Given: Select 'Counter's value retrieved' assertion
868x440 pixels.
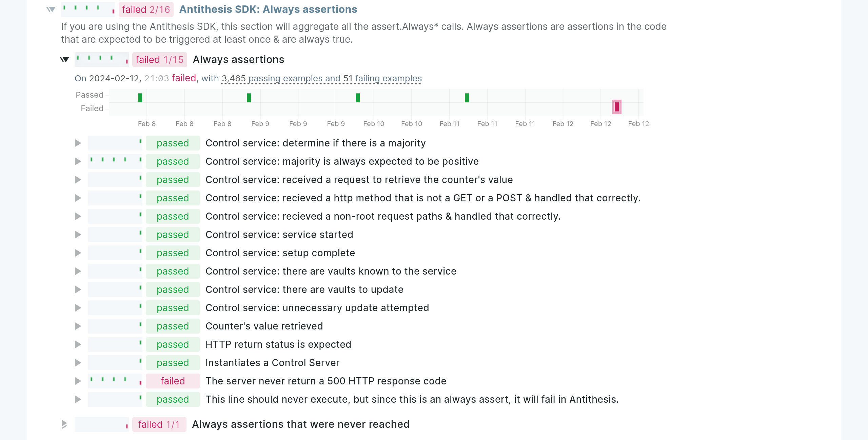Looking at the screenshot, I should click(x=264, y=326).
